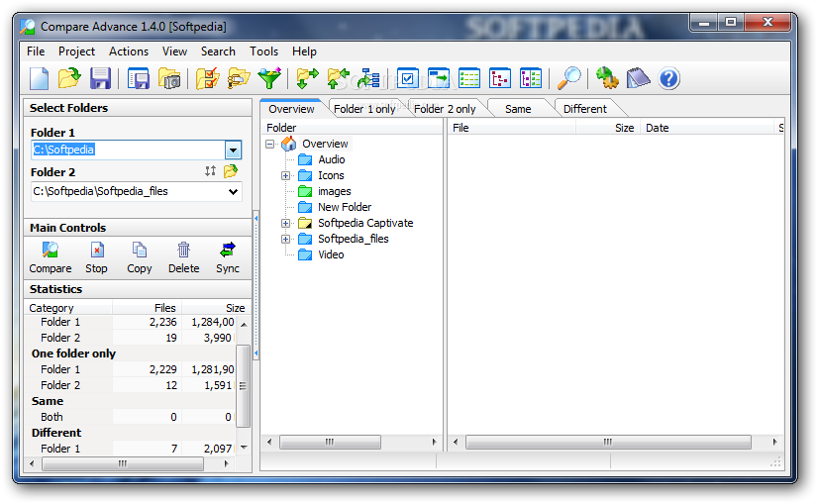Click the green filter funnel icon
This screenshot has height=504, width=818.
coord(269,79)
